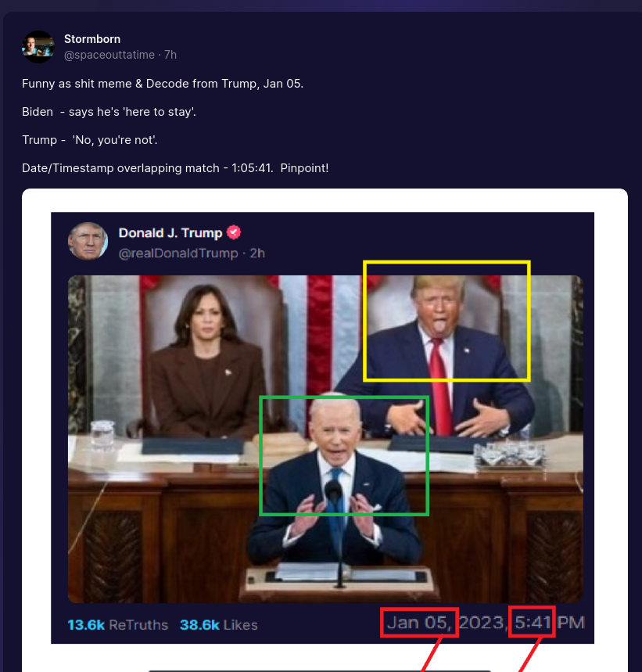Open the 13.6k ReTruths count
This screenshot has height=672, width=642.
(118, 625)
